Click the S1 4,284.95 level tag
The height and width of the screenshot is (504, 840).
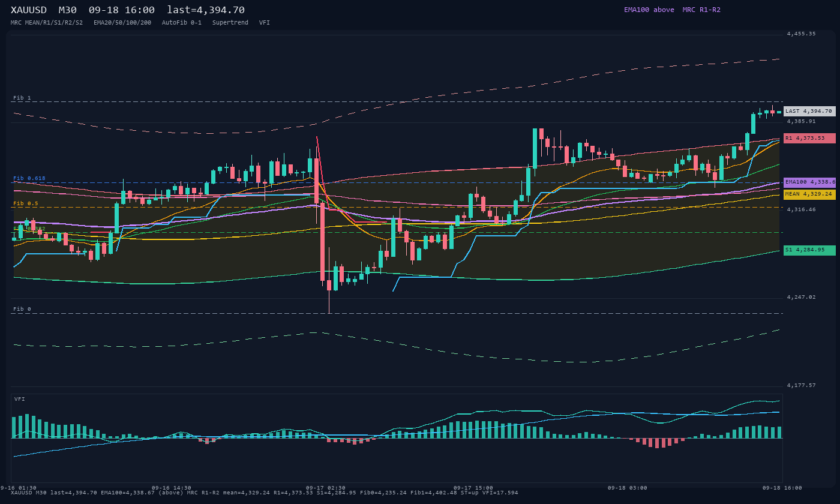[809, 250]
